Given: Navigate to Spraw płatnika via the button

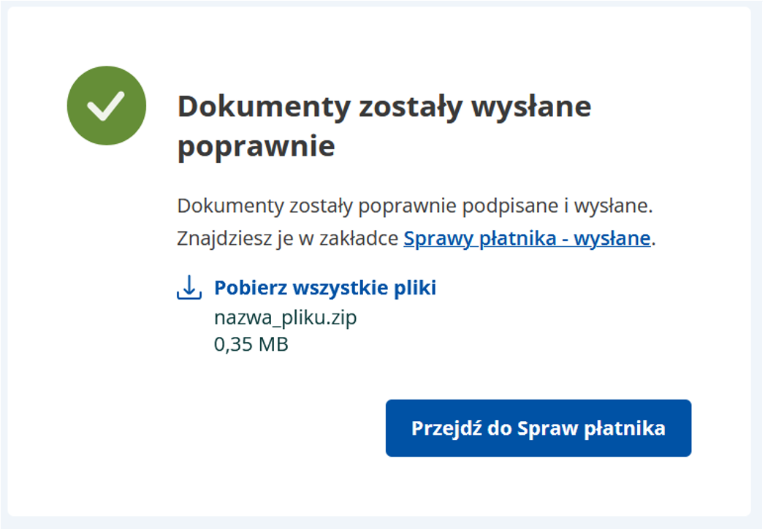Looking at the screenshot, I should (538, 428).
